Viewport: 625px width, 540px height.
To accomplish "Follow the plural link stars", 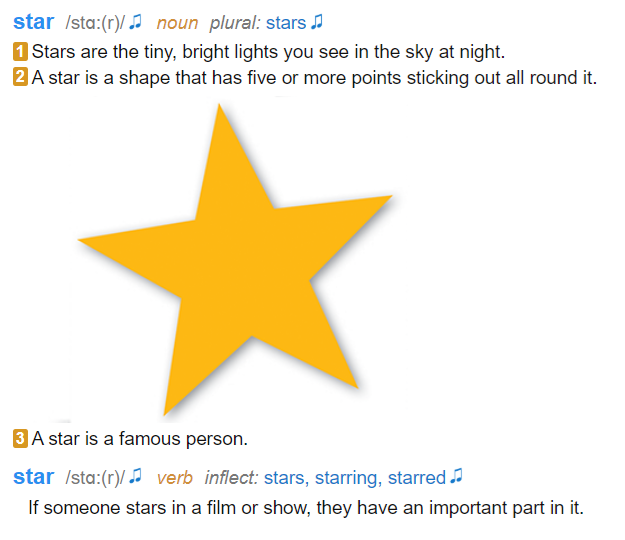I will pyautogui.click(x=286, y=23).
